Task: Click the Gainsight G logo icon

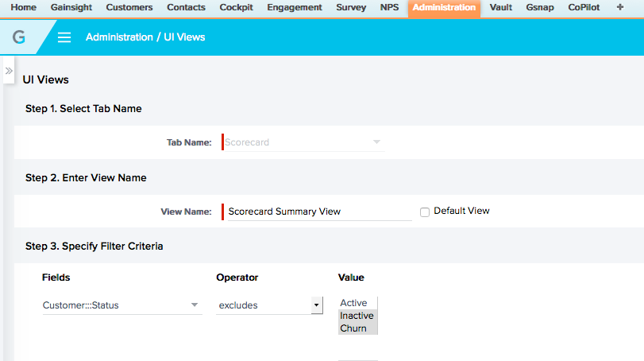Action: [x=19, y=37]
